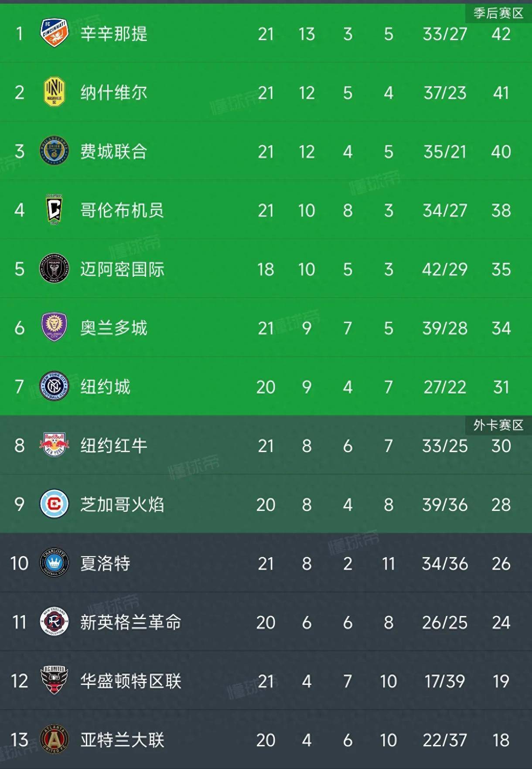This screenshot has height=769, width=532.
Task: Click the FC Cincinnati club crest
Action: (54, 34)
